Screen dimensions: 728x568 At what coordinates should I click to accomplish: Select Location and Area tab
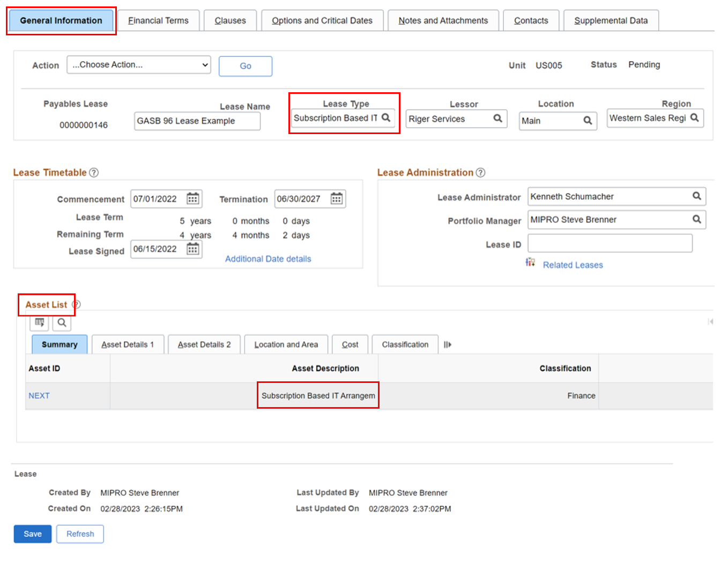tap(286, 344)
